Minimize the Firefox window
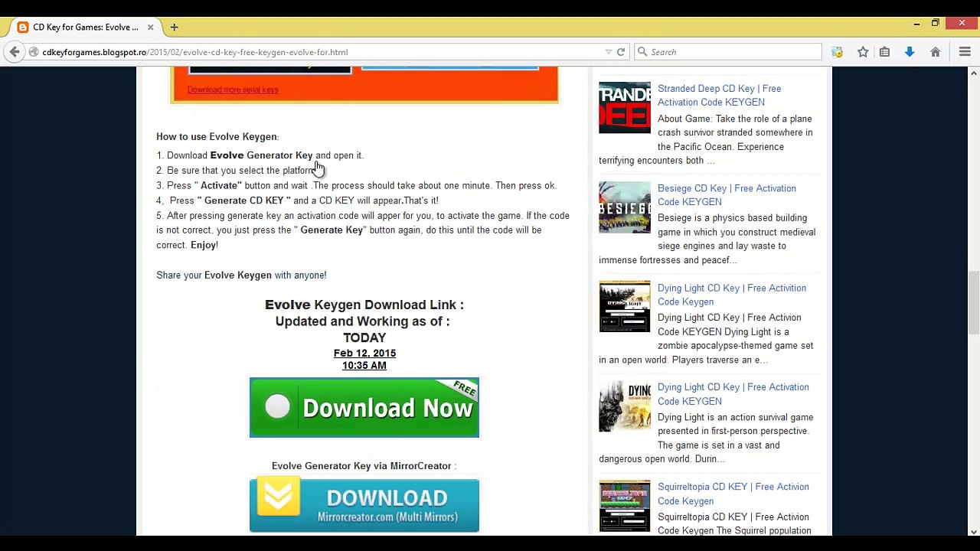 [916, 24]
